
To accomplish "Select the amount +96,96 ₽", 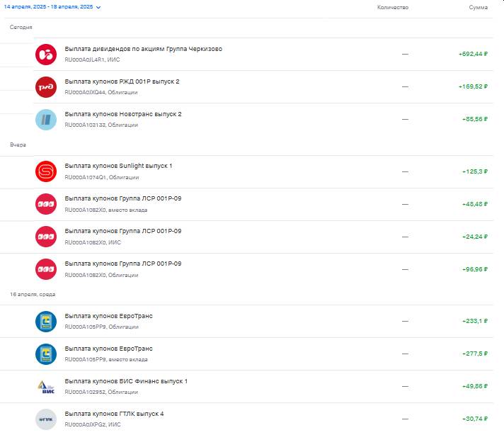I will pyautogui.click(x=475, y=269).
